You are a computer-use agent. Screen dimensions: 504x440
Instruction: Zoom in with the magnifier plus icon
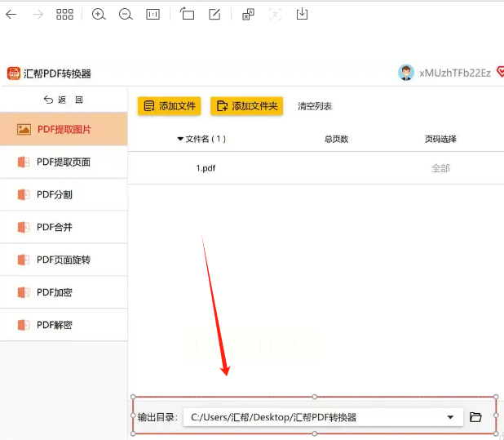tap(99, 15)
